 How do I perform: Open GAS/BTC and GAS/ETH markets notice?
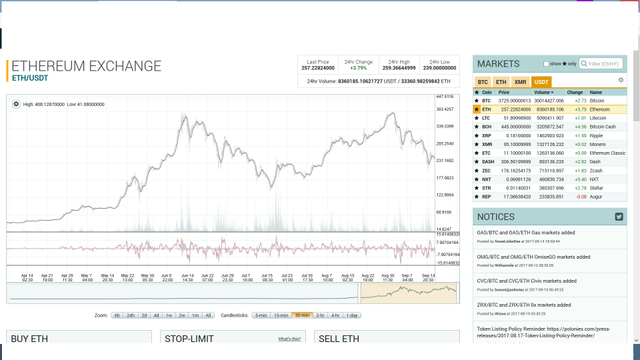(x=526, y=233)
